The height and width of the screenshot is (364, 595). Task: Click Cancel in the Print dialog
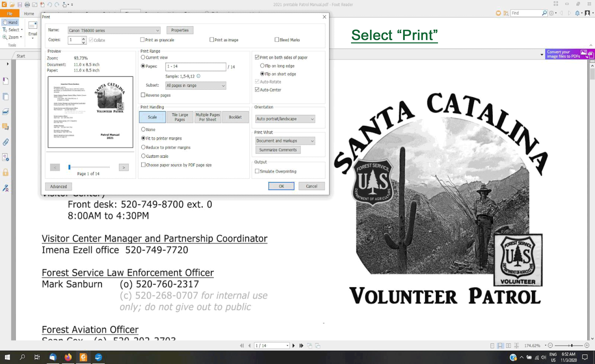(x=311, y=186)
